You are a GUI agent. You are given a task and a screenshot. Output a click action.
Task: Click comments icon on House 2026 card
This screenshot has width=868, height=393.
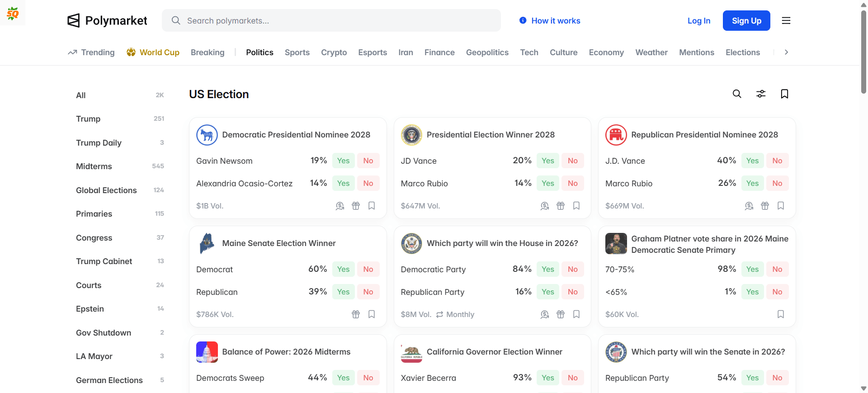[x=545, y=314]
